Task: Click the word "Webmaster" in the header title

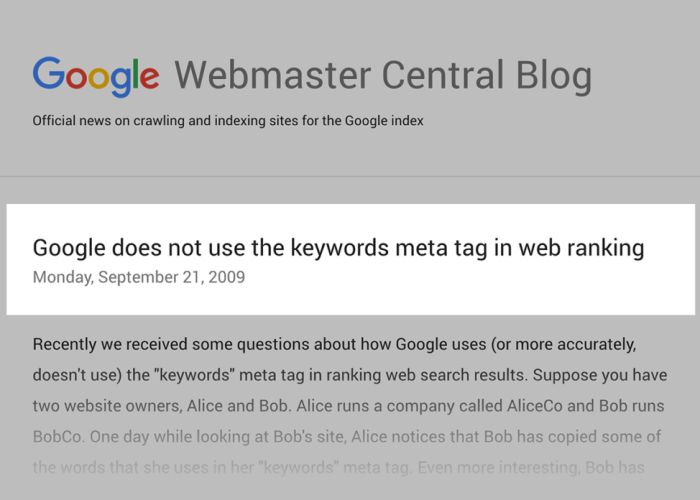Action: [x=264, y=75]
